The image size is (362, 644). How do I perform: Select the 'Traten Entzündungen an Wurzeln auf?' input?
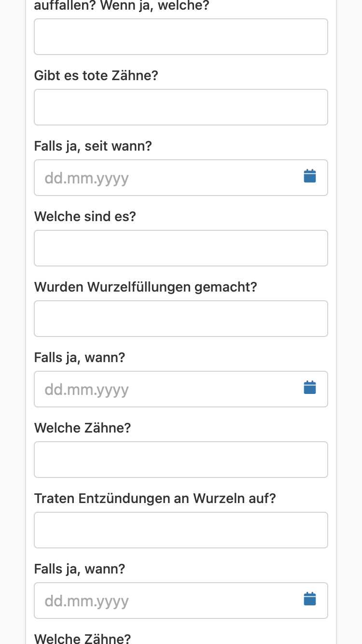181,530
